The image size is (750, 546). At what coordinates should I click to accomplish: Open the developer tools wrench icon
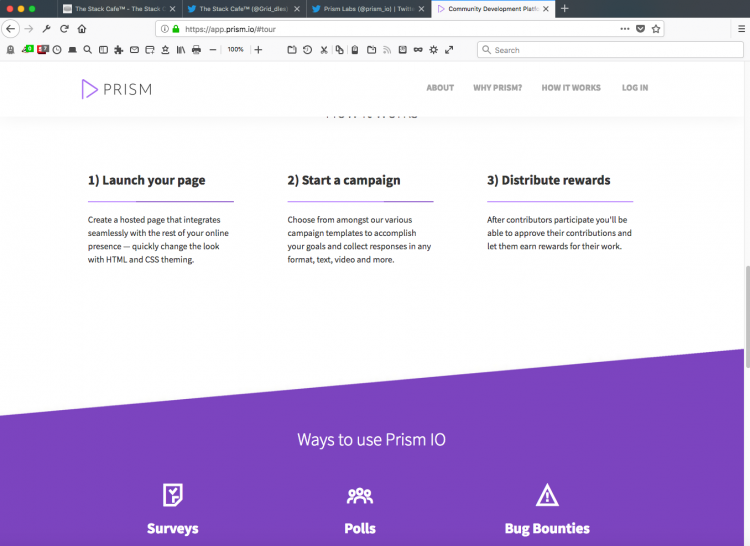[46, 29]
